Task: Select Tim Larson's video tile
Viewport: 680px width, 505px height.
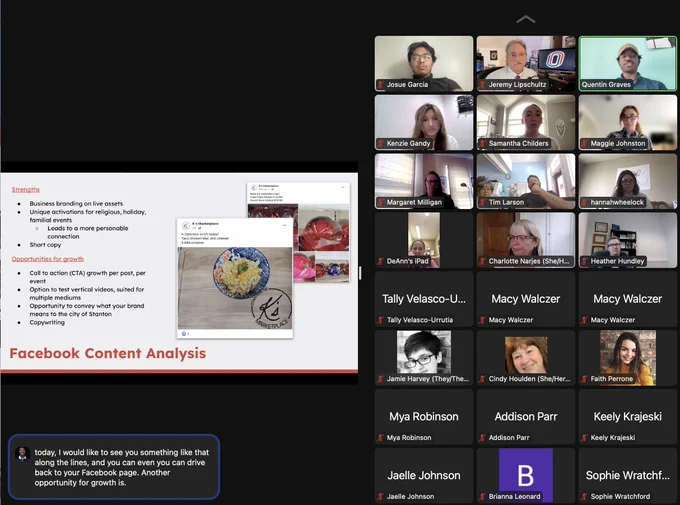Action: click(526, 181)
